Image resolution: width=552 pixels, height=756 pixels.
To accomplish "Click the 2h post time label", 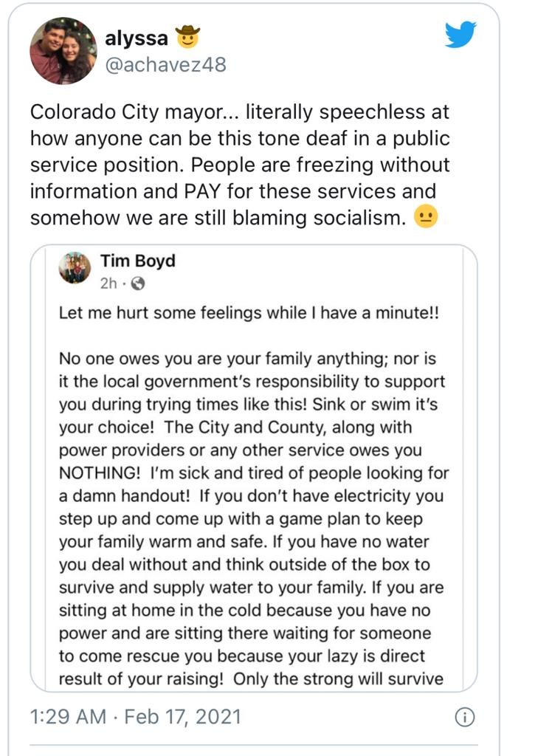I will 108,283.
